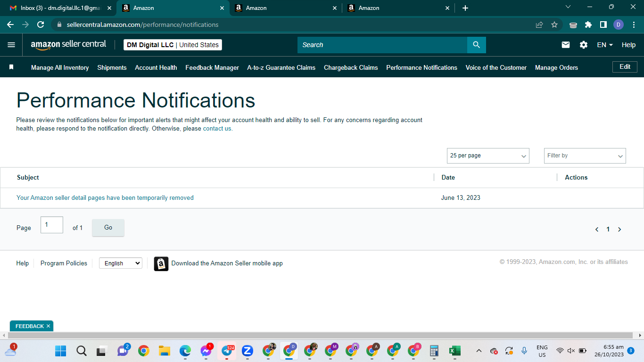The height and width of the screenshot is (362, 644).
Task: View site information via the lock icon
Action: pos(59,25)
